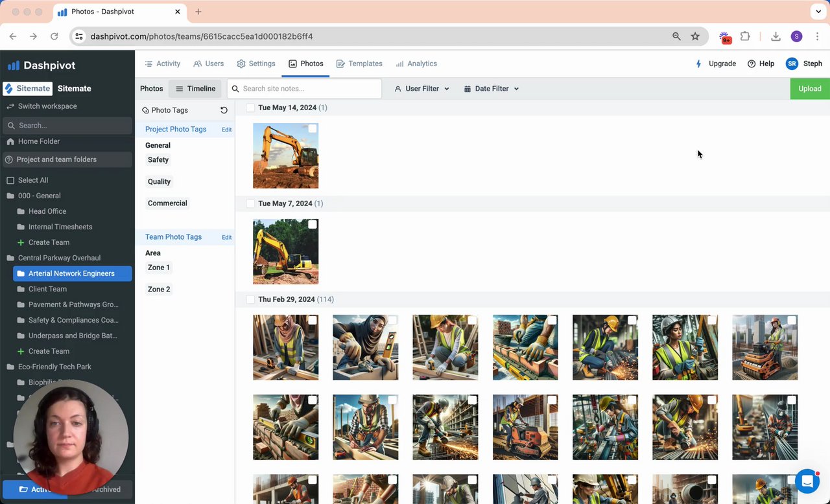The width and height of the screenshot is (830, 504).
Task: Click the Head Office folder icon
Action: [21, 211]
